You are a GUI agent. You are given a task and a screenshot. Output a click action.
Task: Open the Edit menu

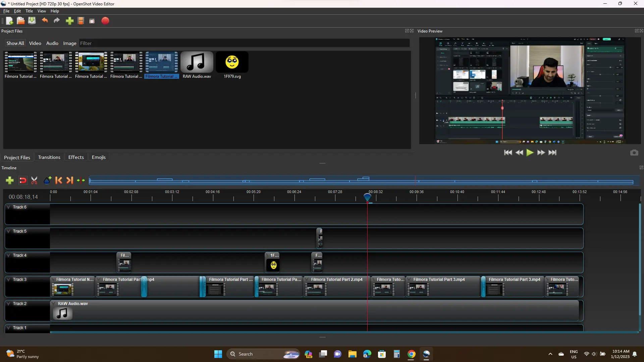(17, 11)
